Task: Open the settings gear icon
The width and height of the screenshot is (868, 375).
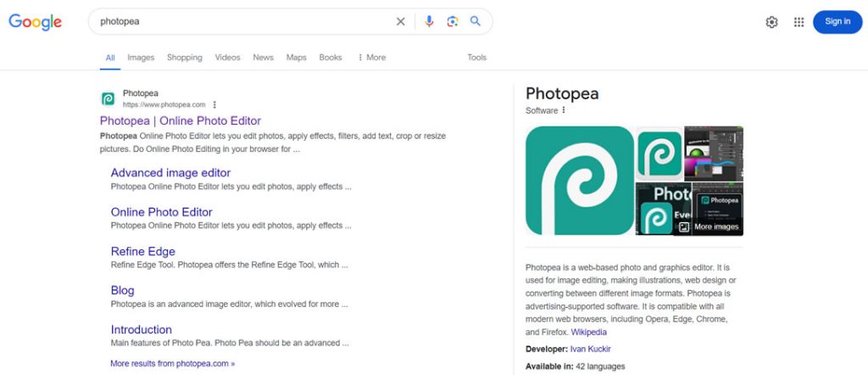Action: point(771,22)
